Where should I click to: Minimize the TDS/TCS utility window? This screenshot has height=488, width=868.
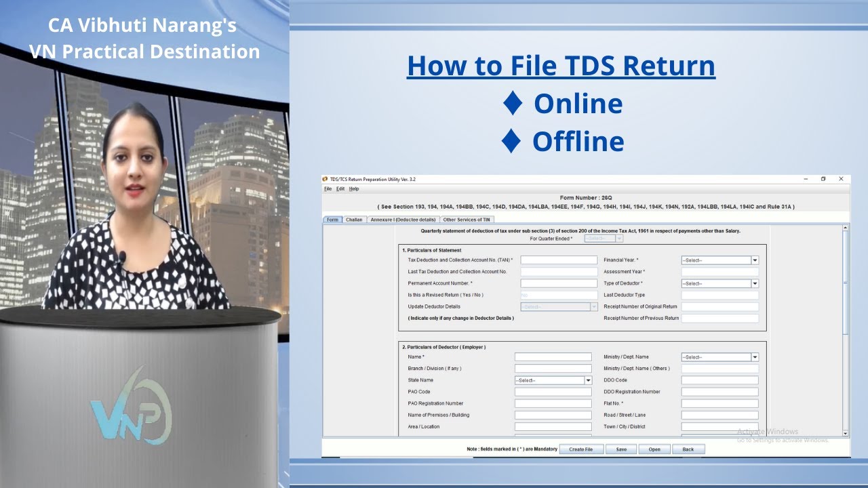click(x=806, y=179)
